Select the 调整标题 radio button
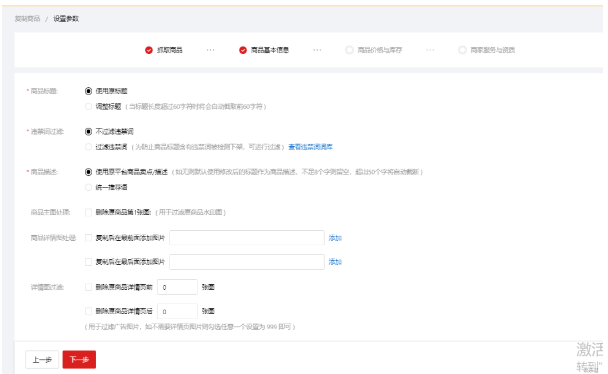608x374 pixels. 88,107
